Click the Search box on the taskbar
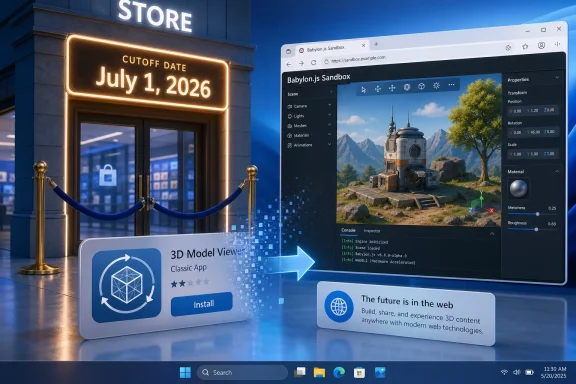Image resolution: width=576 pixels, height=384 pixels. [242, 373]
